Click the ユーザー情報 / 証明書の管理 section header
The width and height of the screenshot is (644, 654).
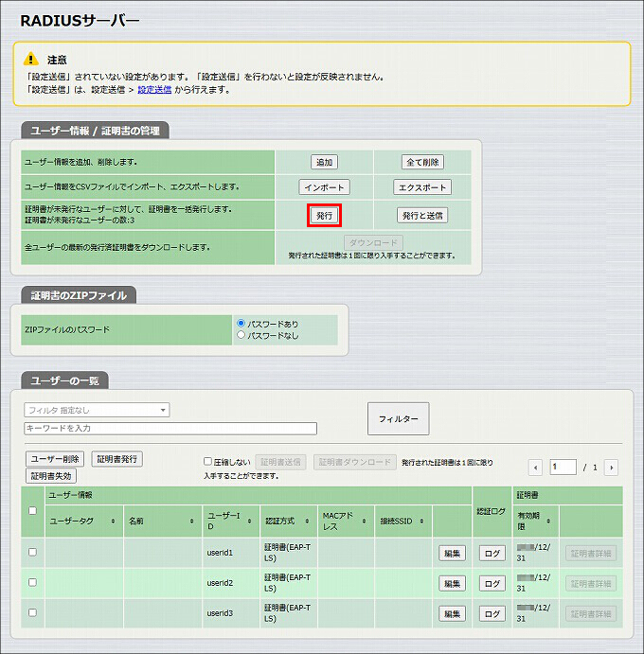(95, 131)
